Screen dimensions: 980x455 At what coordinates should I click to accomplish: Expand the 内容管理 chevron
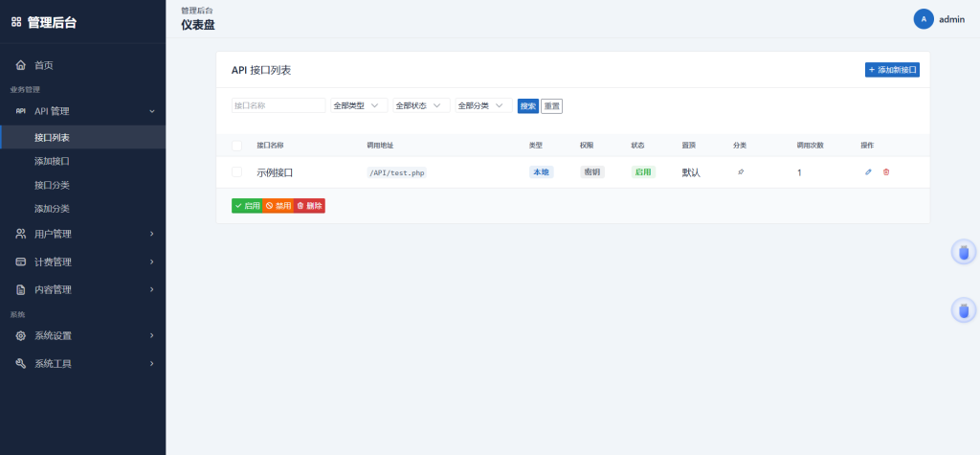152,290
